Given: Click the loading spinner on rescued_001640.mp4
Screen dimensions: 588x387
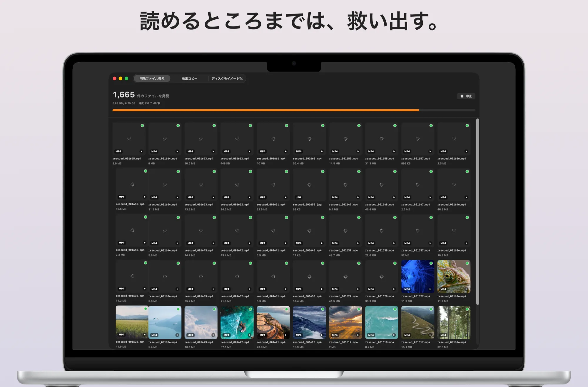Looking at the screenshot, I should click(309, 231).
